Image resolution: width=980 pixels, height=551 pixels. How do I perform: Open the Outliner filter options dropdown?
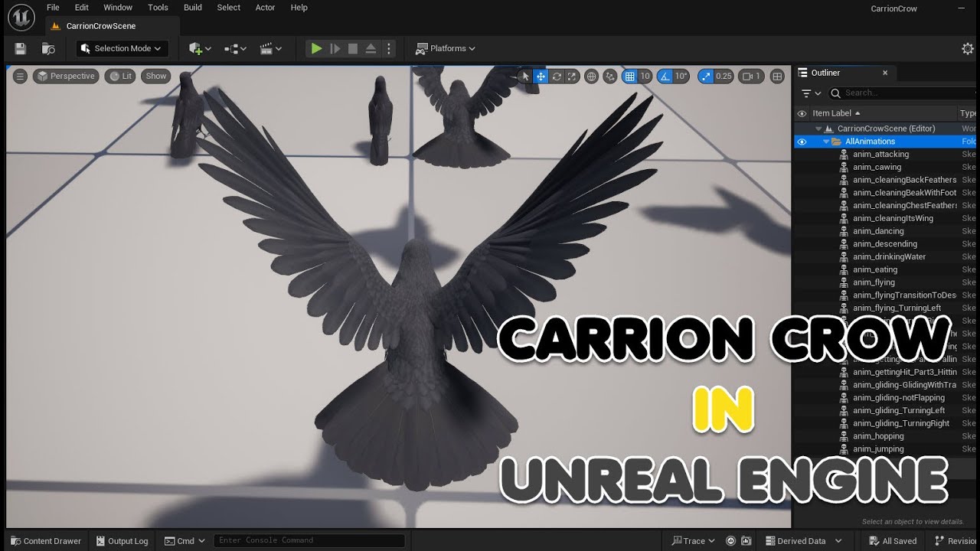(811, 93)
